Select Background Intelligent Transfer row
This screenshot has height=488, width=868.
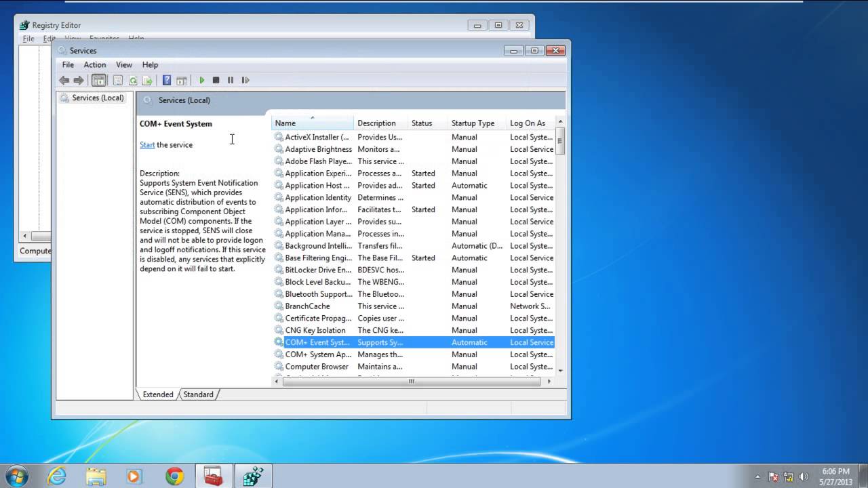[x=414, y=246]
